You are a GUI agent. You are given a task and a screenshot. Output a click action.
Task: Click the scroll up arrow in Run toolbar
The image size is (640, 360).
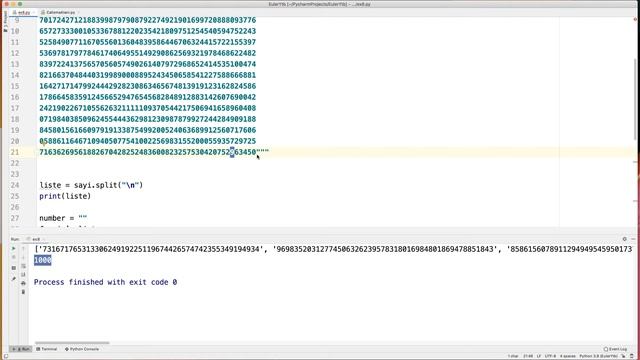[23, 248]
